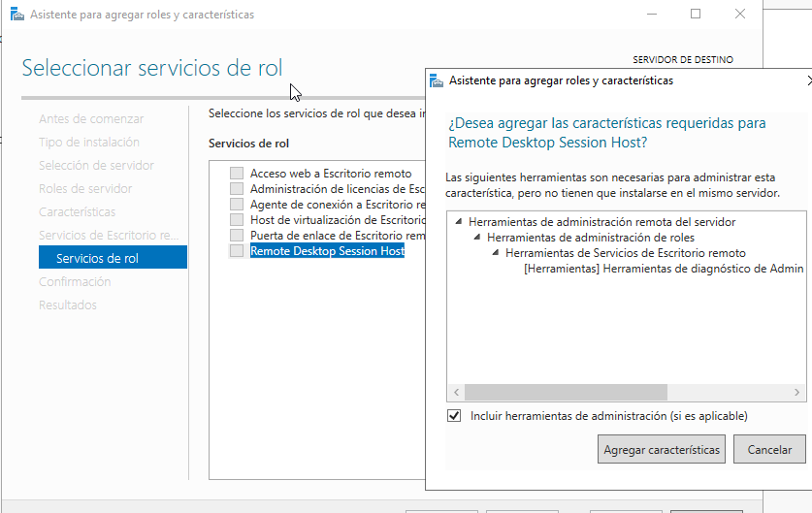Click the wizard icon in main title bar
This screenshot has width=812, height=513.
(17, 15)
